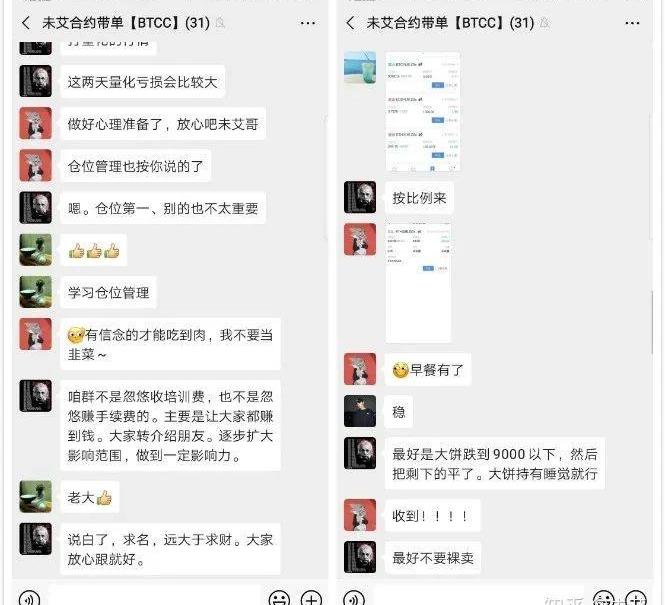Tap the left chat message input field

[154, 596]
